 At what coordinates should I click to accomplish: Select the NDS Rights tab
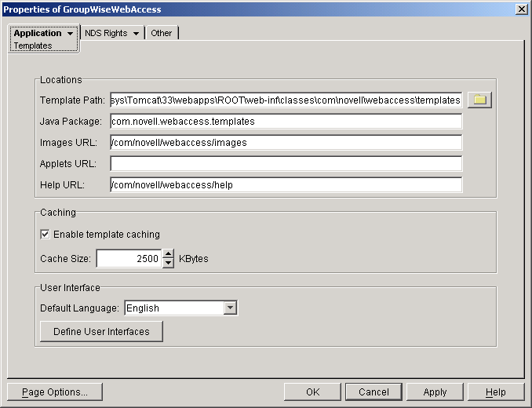pos(105,33)
